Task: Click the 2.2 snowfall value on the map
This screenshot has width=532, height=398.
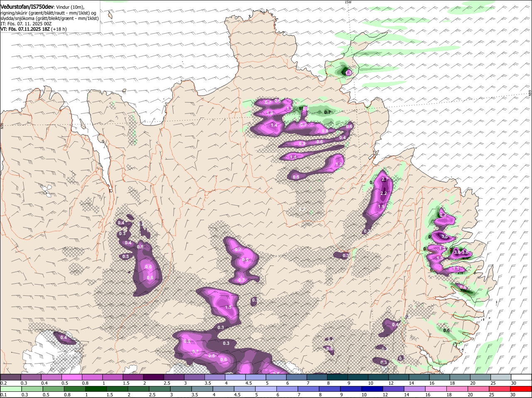Action: 384,194
